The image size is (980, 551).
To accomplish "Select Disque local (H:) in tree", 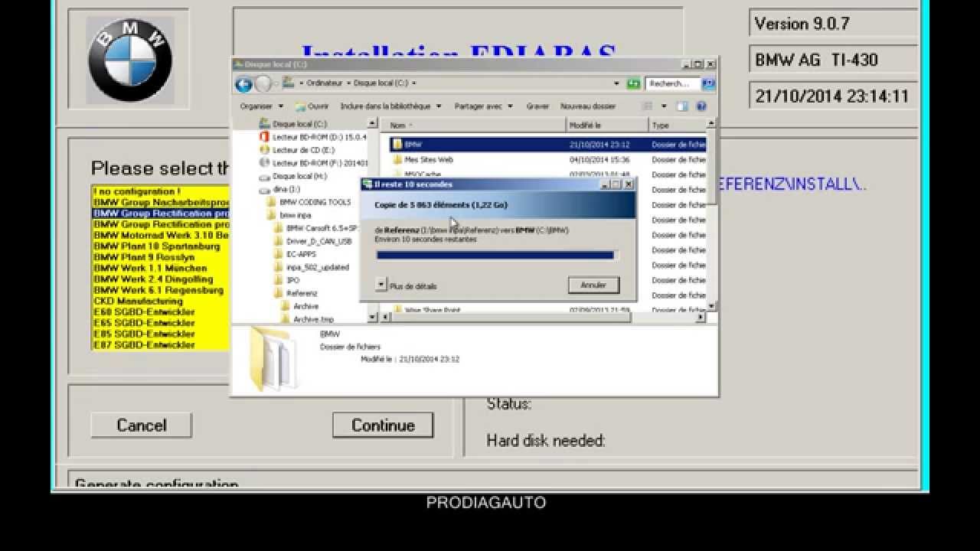I will [293, 176].
